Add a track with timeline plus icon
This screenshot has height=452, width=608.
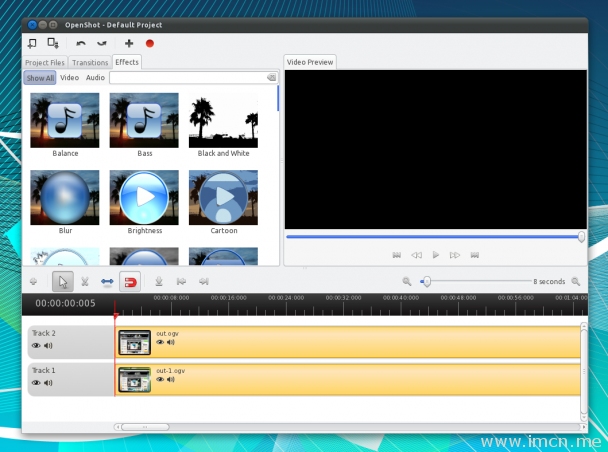pos(34,281)
